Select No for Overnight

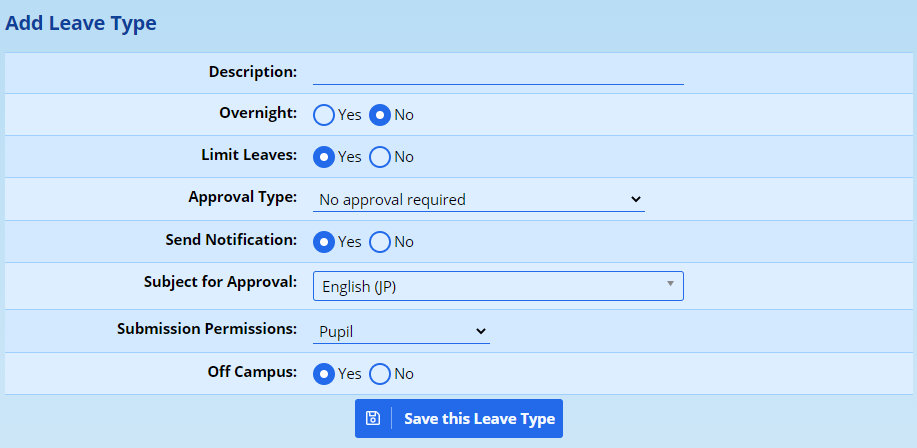point(380,115)
